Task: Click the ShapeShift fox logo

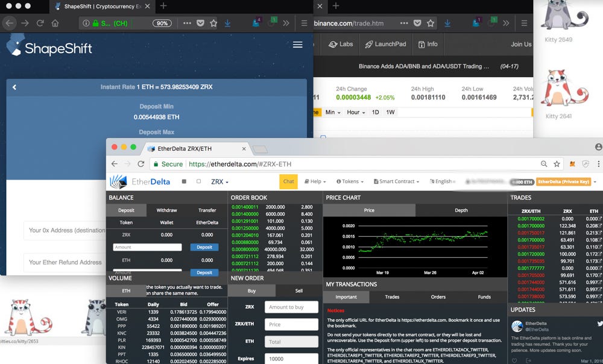Action: pyautogui.click(x=14, y=45)
